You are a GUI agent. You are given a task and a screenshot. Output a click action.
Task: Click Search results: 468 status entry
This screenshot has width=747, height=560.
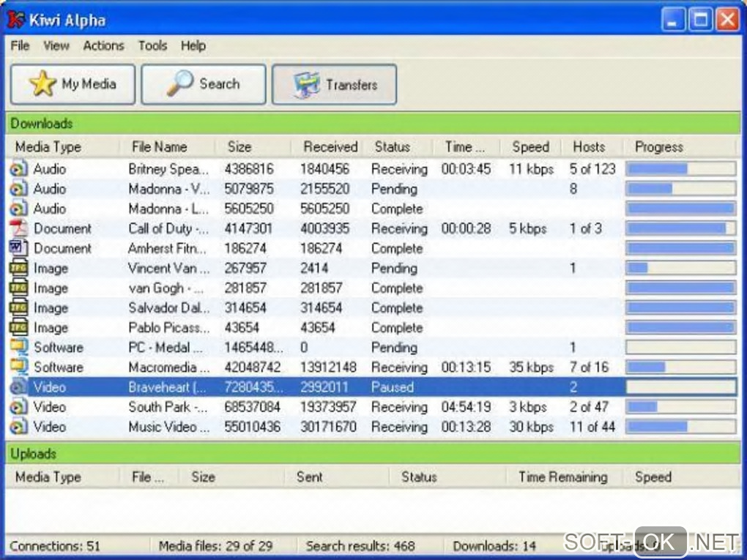pos(360,545)
